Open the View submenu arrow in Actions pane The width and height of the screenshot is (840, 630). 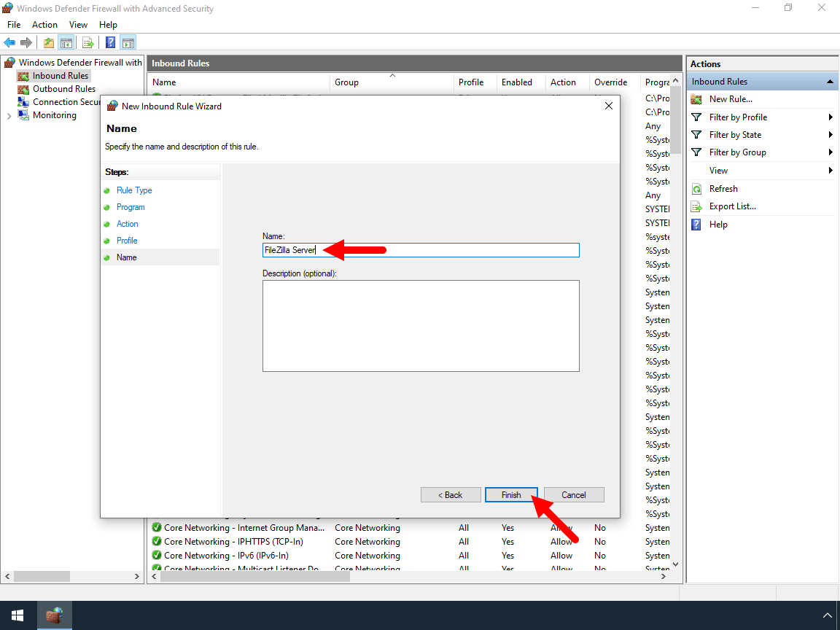point(831,170)
